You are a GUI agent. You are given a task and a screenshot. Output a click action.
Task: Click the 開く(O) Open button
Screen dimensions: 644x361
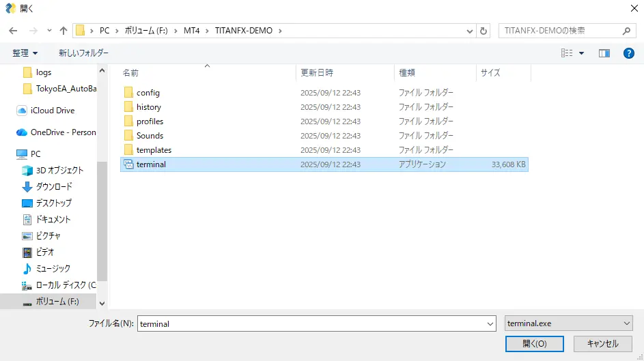[x=533, y=343]
